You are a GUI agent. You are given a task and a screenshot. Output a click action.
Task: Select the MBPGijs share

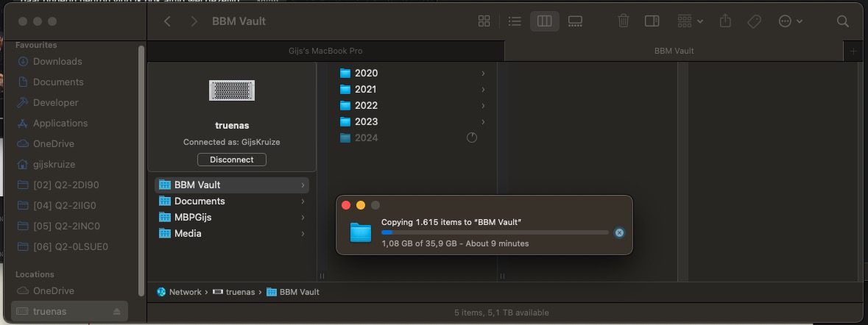click(x=231, y=217)
